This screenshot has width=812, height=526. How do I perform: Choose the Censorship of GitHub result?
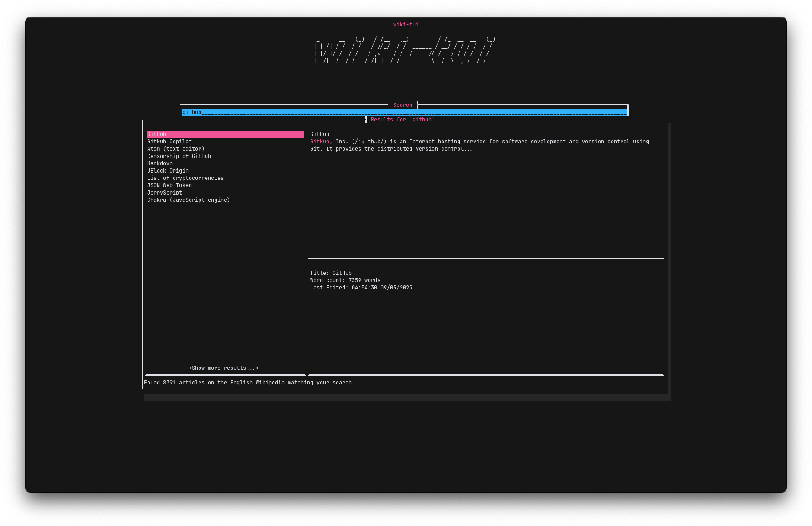(179, 156)
